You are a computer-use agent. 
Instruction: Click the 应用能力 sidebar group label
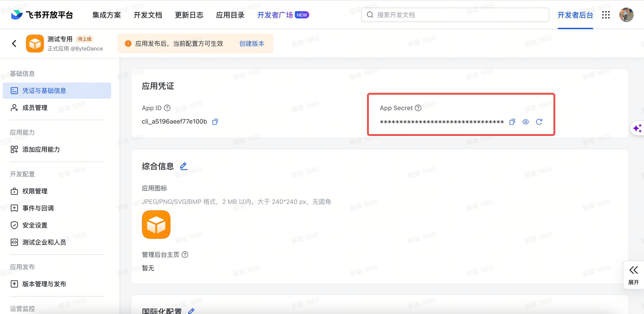(22, 132)
